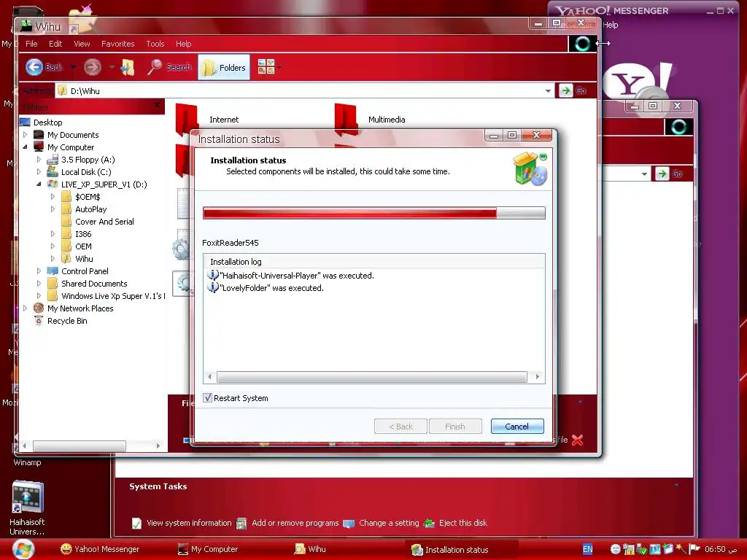
Task: Click the LovelyFolder log entry
Action: tap(266, 287)
